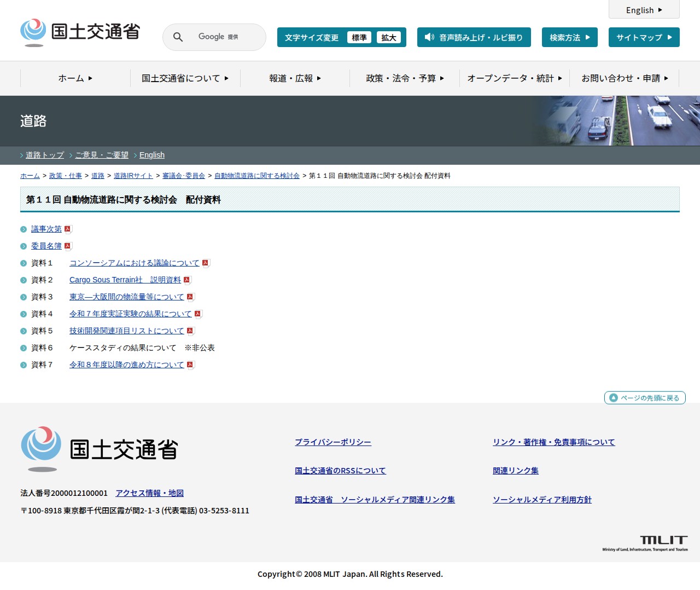Open the 委員名簿 document link
This screenshot has height=590, width=700.
point(46,246)
